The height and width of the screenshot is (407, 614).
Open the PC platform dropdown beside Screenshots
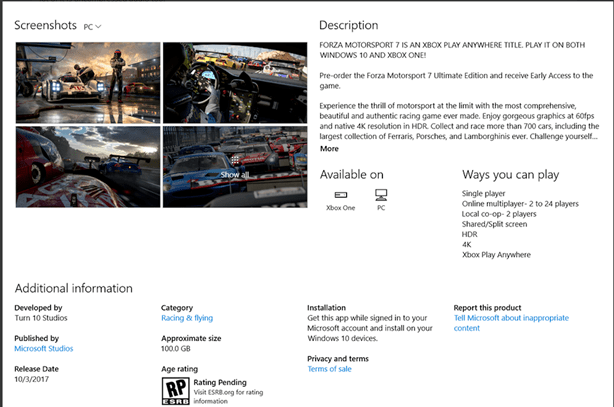click(x=92, y=25)
